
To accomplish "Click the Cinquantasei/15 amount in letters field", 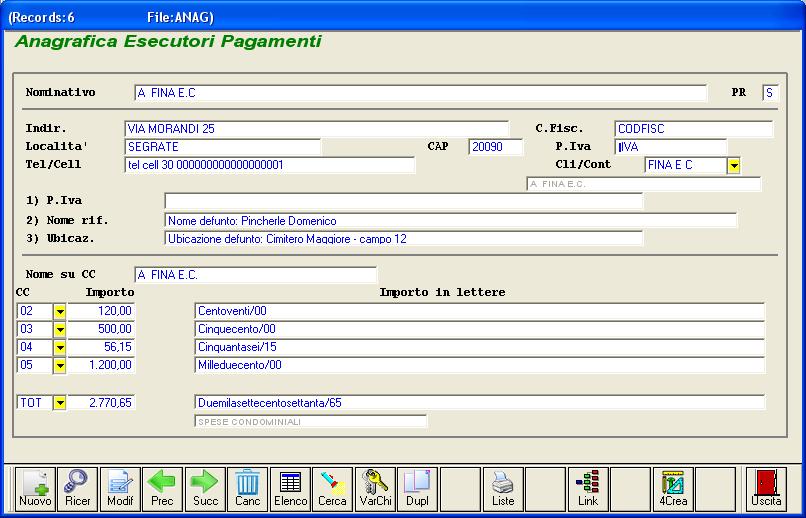I will coord(480,347).
